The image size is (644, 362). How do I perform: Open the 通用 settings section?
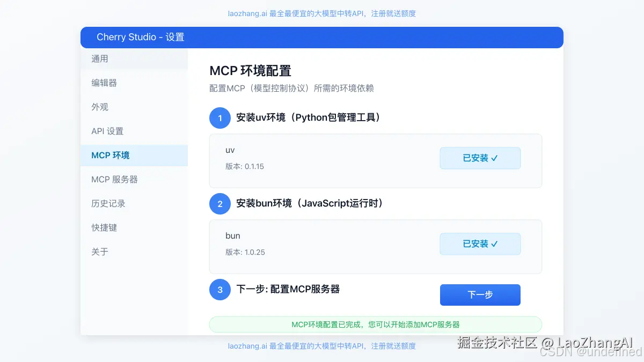134,59
